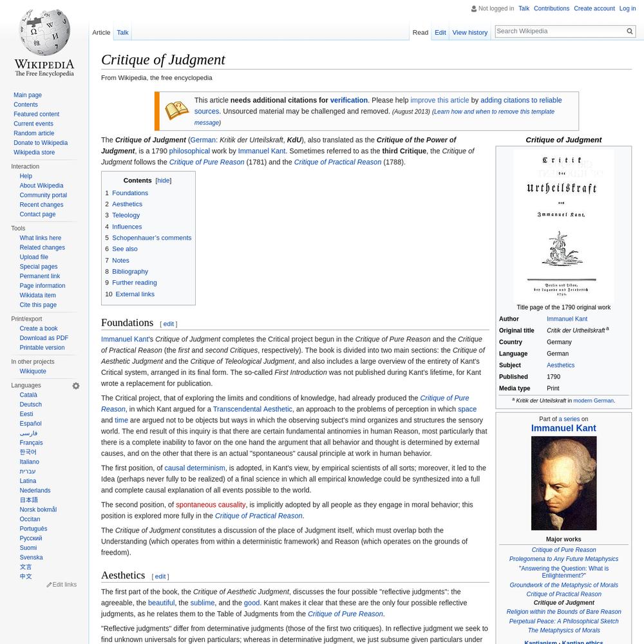Select the Article tab
This screenshot has width=644, height=644.
coord(101,32)
